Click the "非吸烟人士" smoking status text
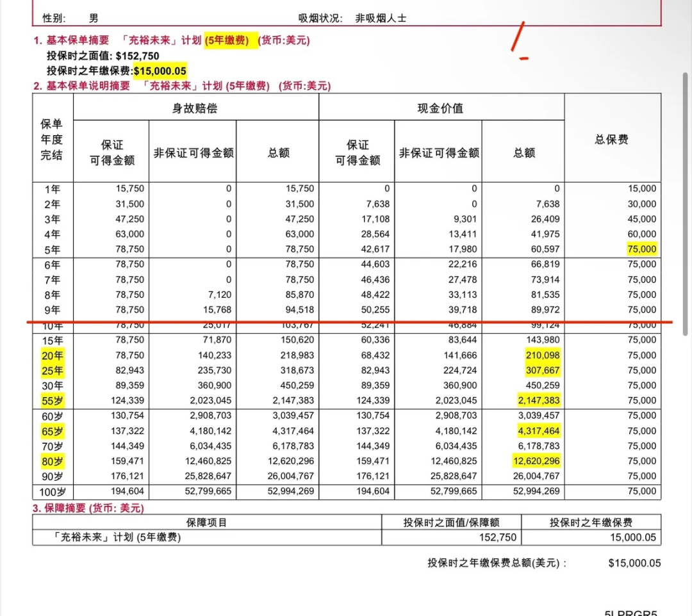692x616 pixels. pyautogui.click(x=381, y=19)
